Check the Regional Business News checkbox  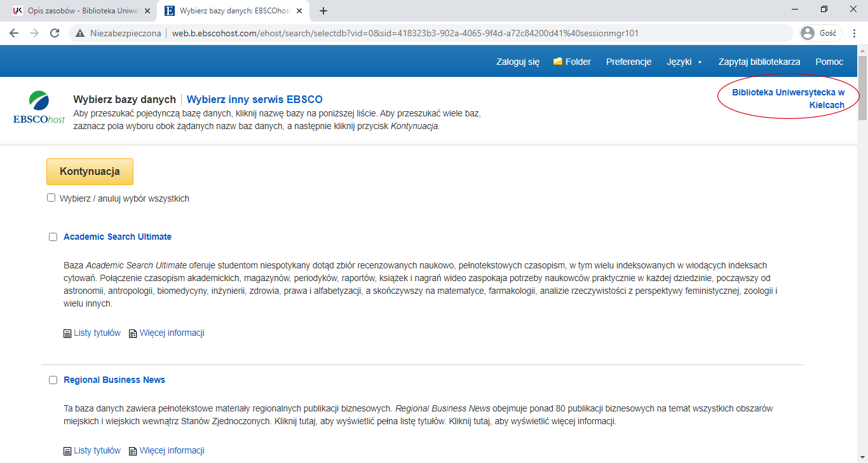click(x=53, y=380)
